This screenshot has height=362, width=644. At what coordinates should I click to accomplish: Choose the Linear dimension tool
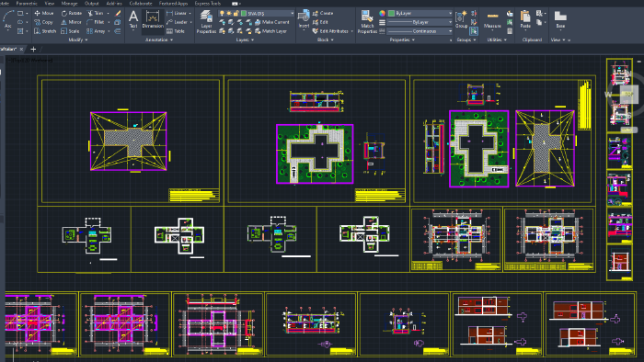pyautogui.click(x=177, y=13)
